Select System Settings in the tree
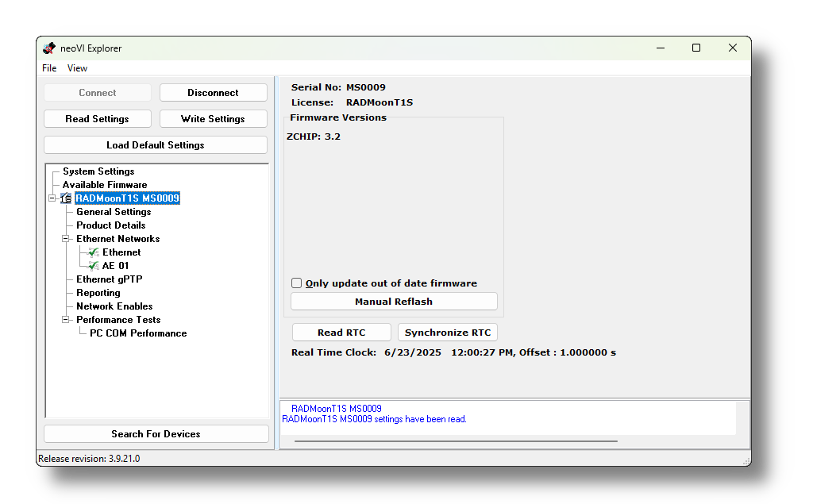This screenshot has width=813, height=504. click(98, 171)
